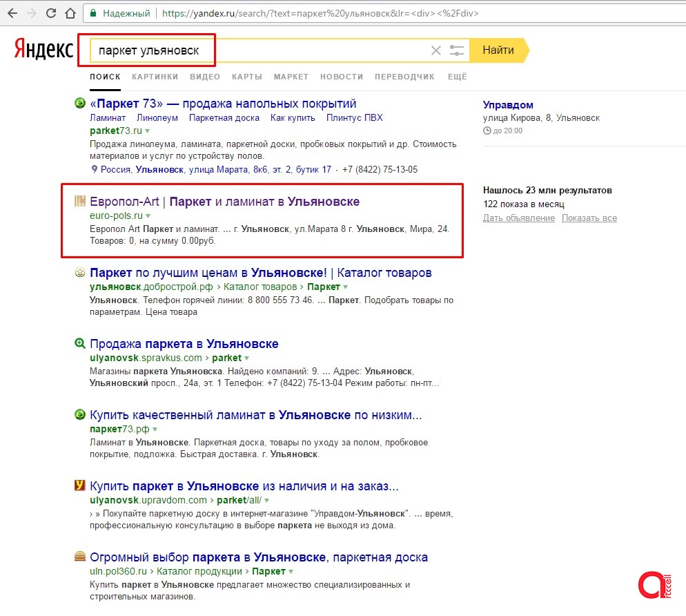Click favicon of Добрострой catalog result

point(79,272)
